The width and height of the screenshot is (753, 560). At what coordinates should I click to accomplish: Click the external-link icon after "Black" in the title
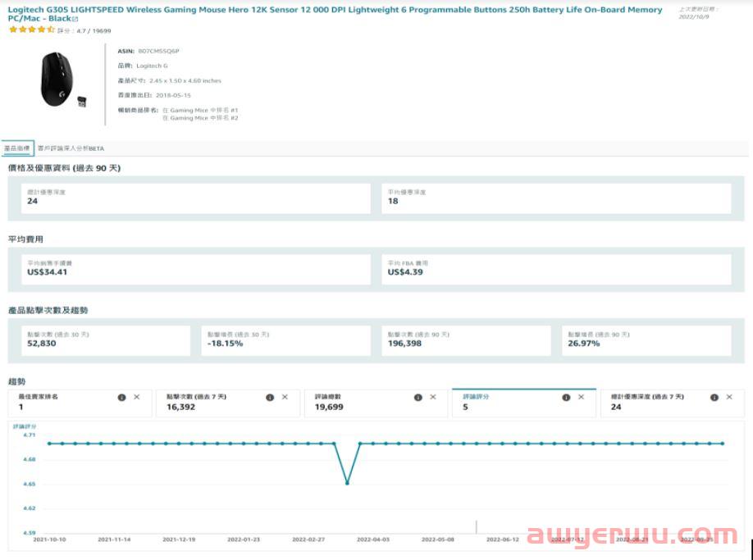[75, 19]
